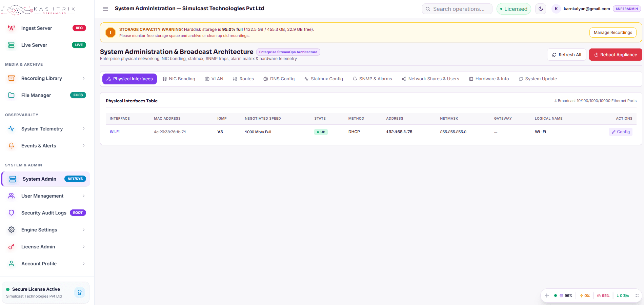Click the status widget expand icon
The width and height of the screenshot is (644, 305).
coord(637,296)
